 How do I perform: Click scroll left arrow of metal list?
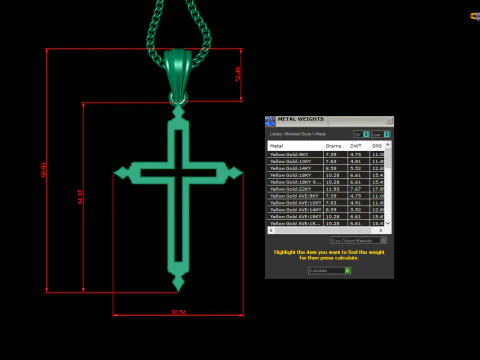[271, 230]
